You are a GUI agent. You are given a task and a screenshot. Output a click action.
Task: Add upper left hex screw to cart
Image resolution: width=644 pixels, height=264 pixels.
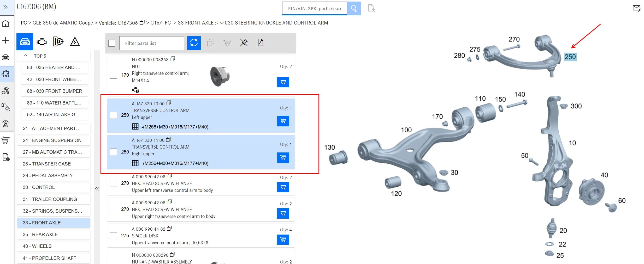click(x=283, y=187)
